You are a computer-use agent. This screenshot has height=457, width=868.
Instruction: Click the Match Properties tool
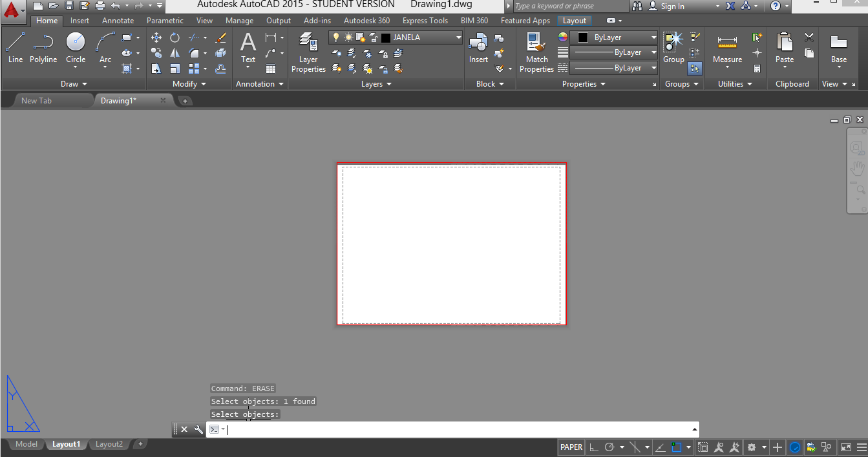(x=536, y=53)
